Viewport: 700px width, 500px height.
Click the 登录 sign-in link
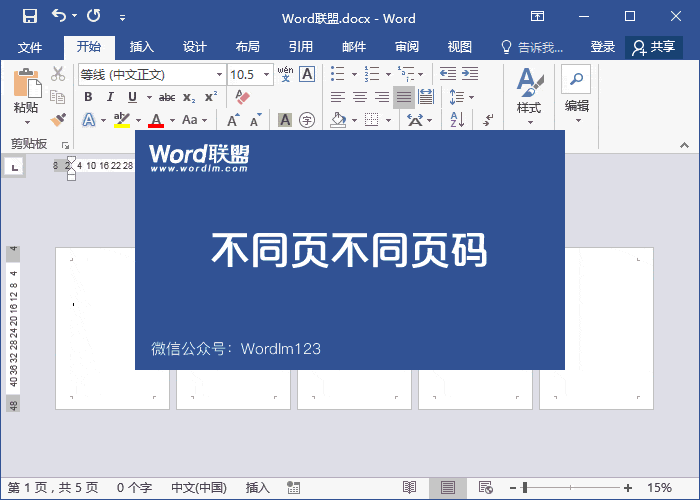point(603,46)
